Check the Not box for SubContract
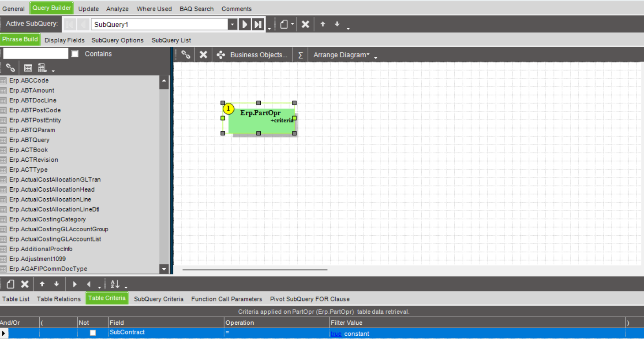 click(x=93, y=333)
